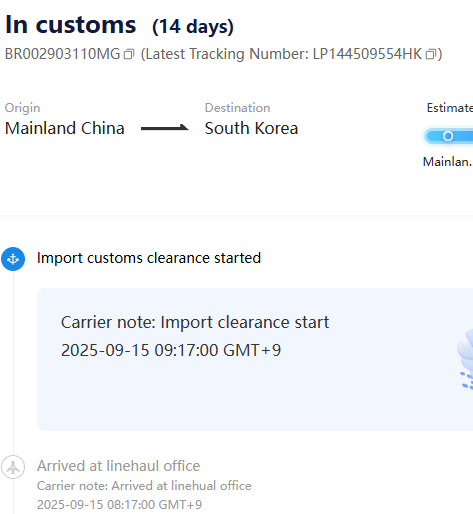Select the LP144509554HK latest tracking number
This screenshot has height=514, width=473.
pos(367,54)
